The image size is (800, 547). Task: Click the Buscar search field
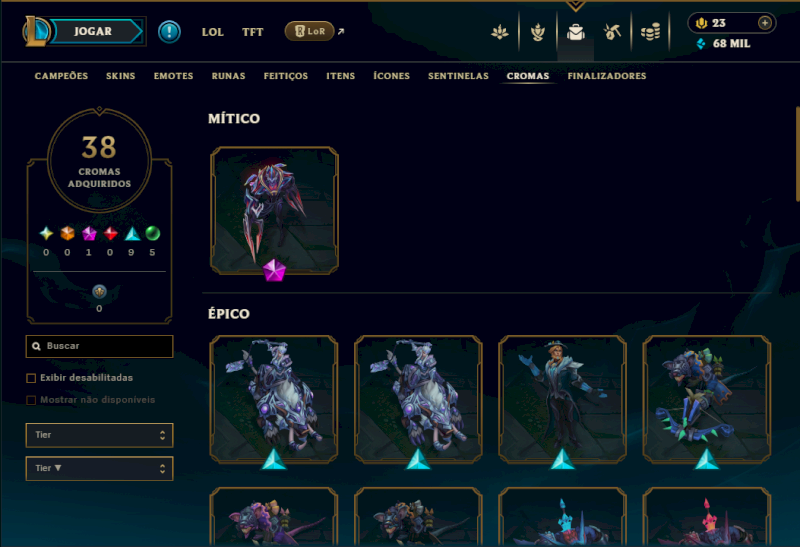tap(99, 346)
